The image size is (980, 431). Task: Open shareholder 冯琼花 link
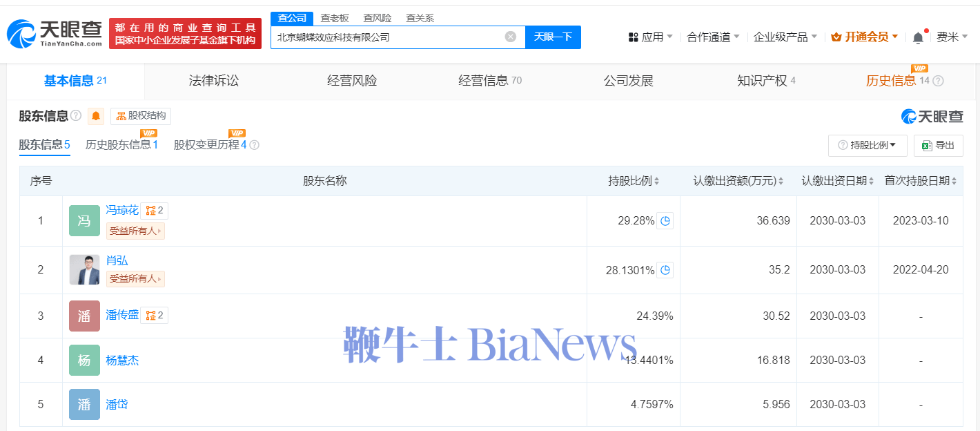pyautogui.click(x=122, y=211)
